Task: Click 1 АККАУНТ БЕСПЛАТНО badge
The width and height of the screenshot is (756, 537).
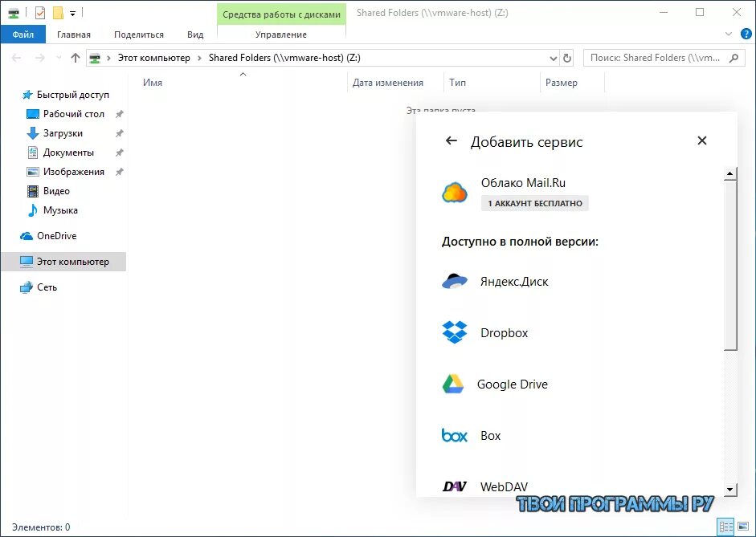Action: (535, 203)
